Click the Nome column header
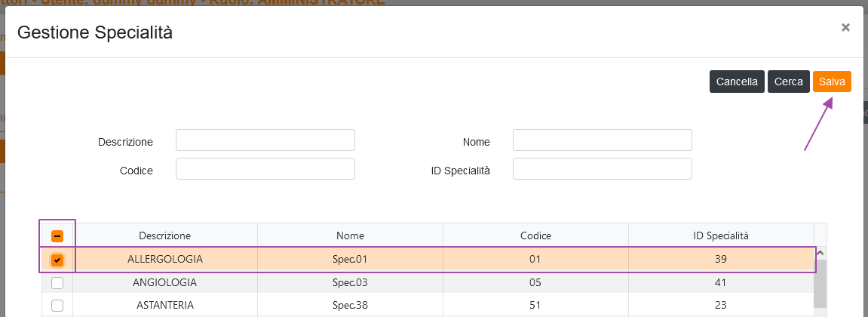 (x=350, y=235)
